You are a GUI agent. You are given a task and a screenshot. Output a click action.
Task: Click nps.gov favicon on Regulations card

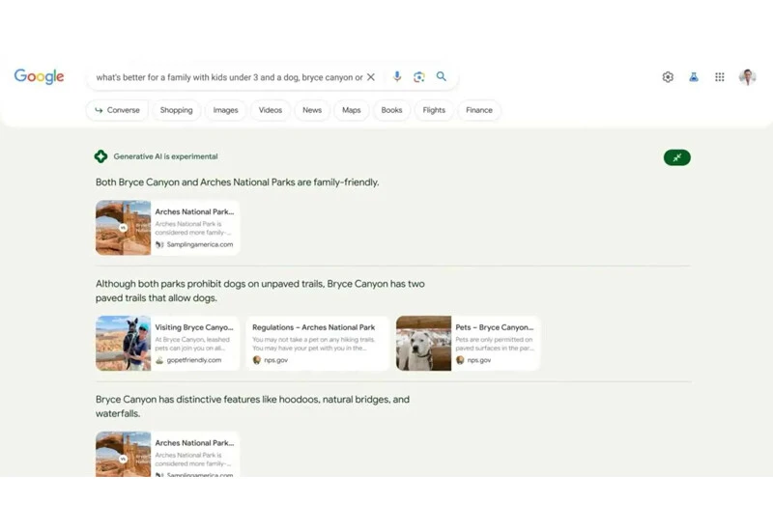click(x=256, y=360)
